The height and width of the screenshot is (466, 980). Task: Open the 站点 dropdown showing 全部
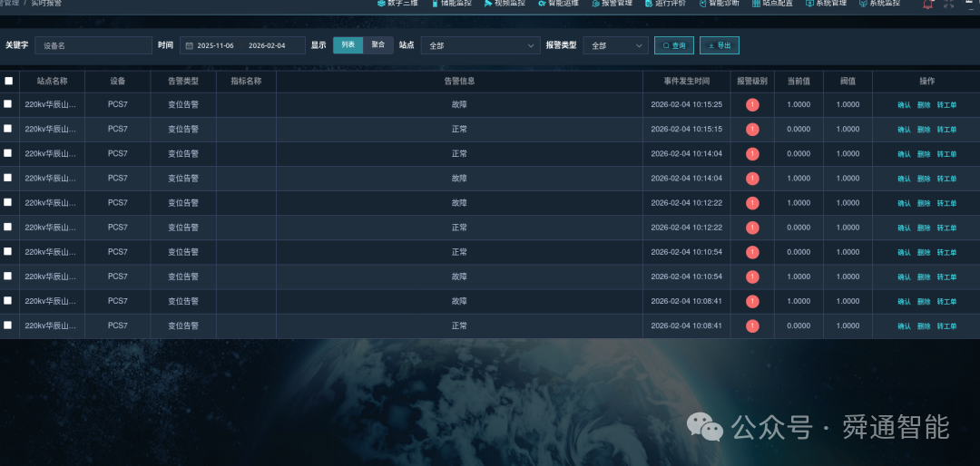pyautogui.click(x=481, y=45)
